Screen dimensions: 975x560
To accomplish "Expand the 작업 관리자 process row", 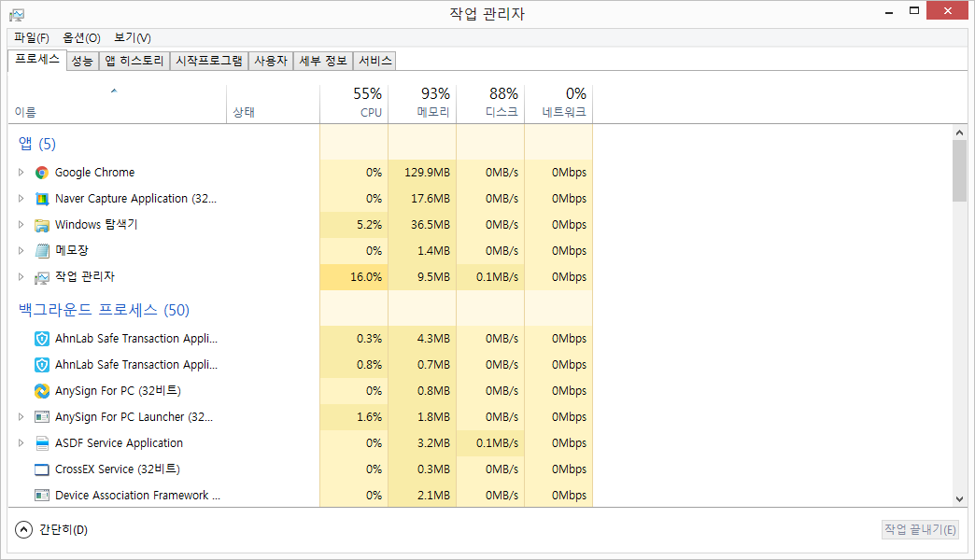I will pos(21,276).
